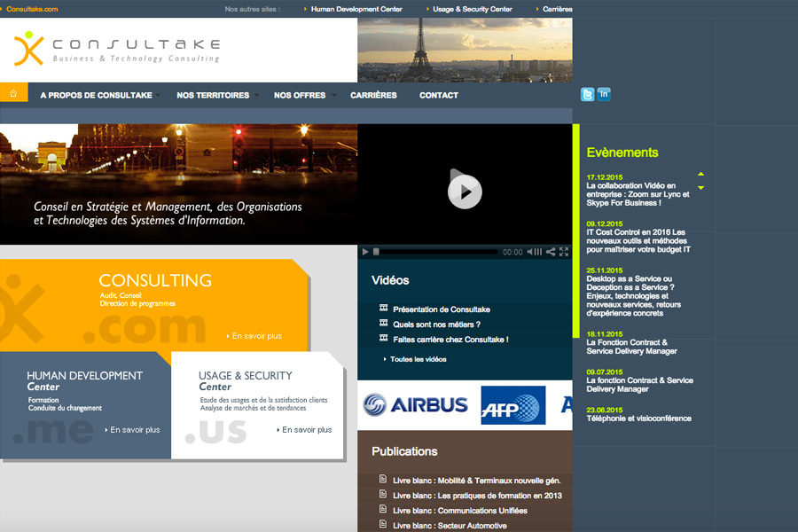Expand the Nos Offres menu
Screen dimensions: 798x532
tap(304, 95)
